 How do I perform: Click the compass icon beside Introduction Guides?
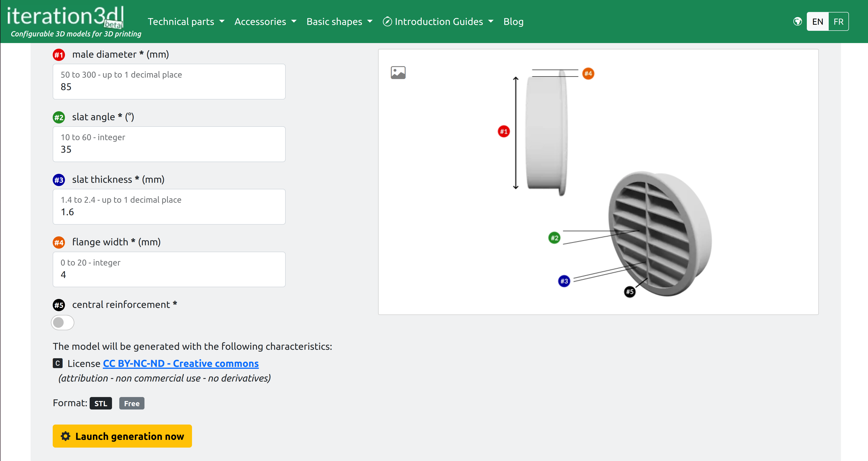[388, 22]
